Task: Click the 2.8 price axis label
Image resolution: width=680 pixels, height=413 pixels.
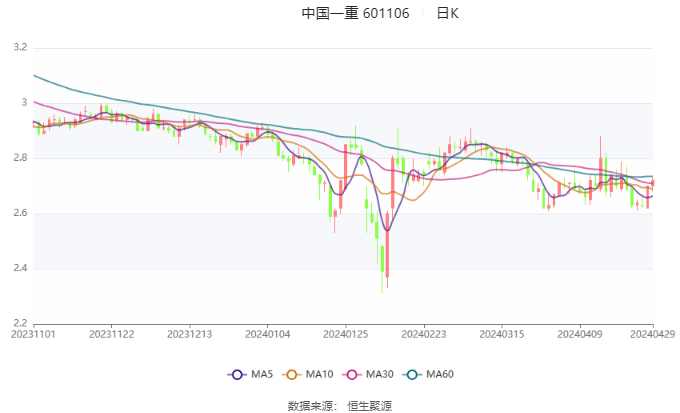Action: (19, 158)
